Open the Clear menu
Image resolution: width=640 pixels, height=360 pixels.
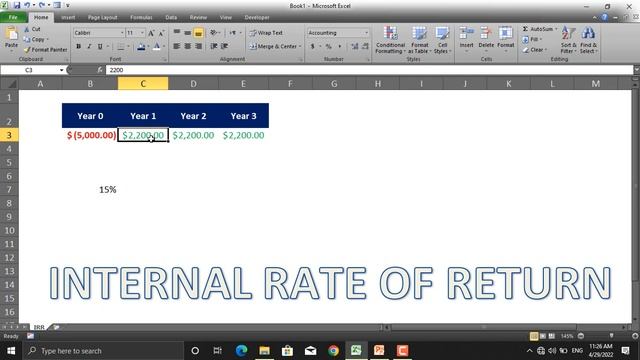coord(535,50)
